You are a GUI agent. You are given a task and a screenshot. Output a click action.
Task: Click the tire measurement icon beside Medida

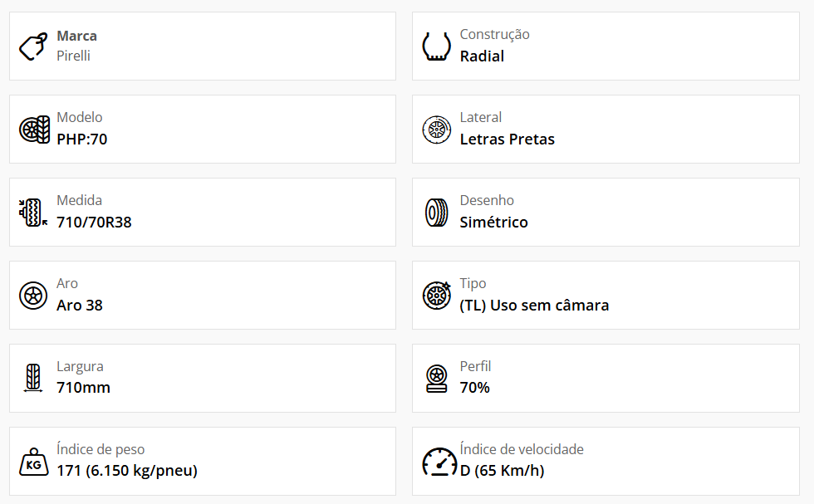click(33, 213)
